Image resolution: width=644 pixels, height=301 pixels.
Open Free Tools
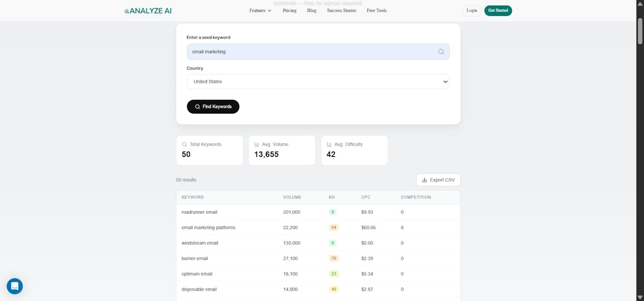coord(377,10)
